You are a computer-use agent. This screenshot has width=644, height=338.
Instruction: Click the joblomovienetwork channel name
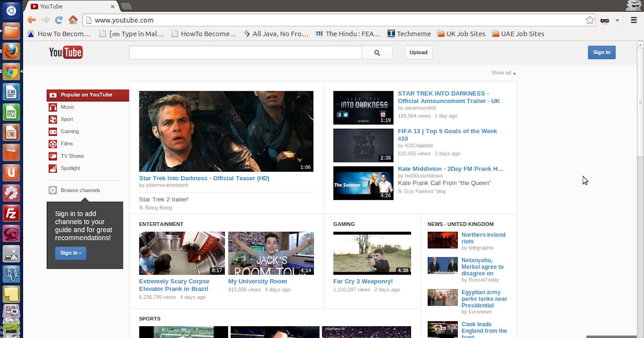coord(167,185)
